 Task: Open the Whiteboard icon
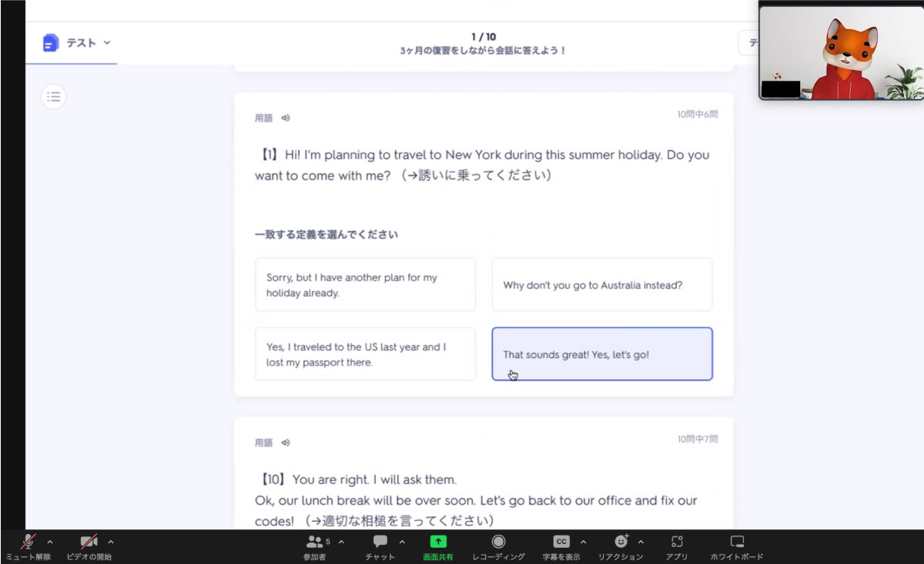737,542
